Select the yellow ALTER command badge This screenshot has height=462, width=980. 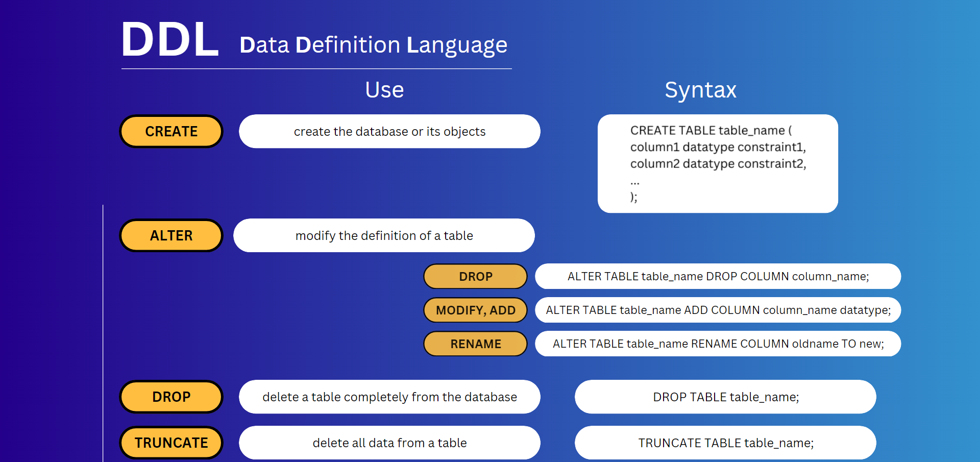tap(171, 236)
